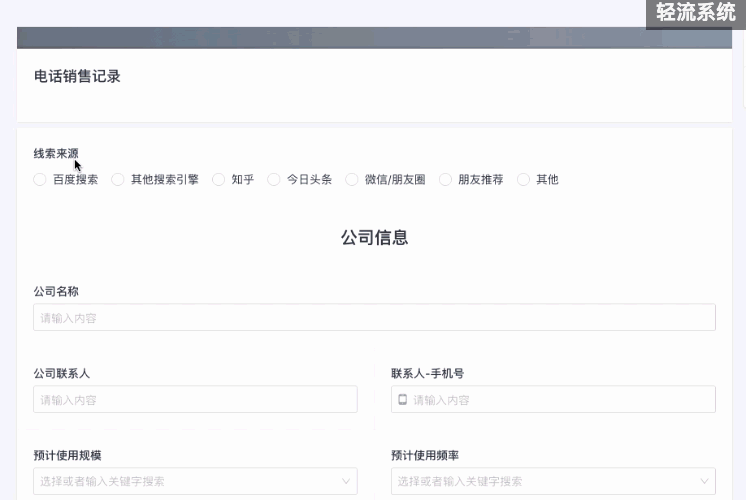The width and height of the screenshot is (746, 500).
Task: Pick 今日头条 as the lead source
Action: click(x=274, y=180)
